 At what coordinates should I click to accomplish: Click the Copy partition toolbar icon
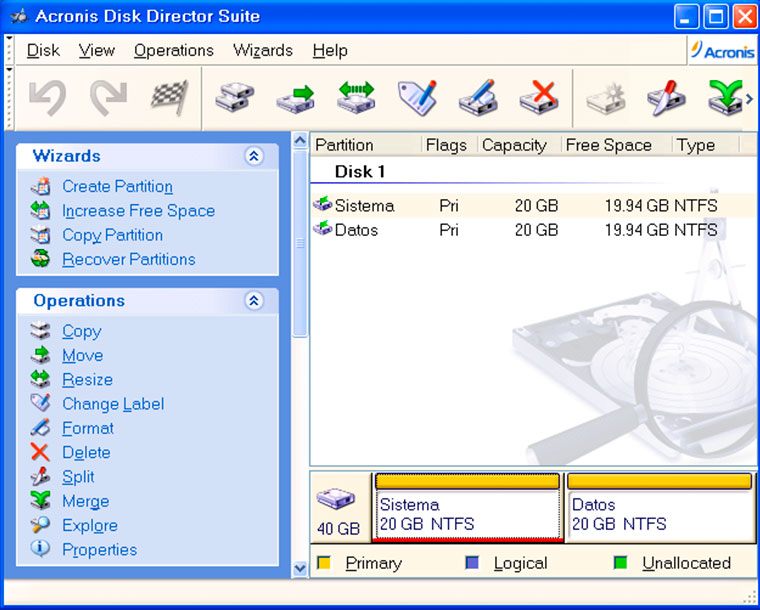tap(235, 97)
